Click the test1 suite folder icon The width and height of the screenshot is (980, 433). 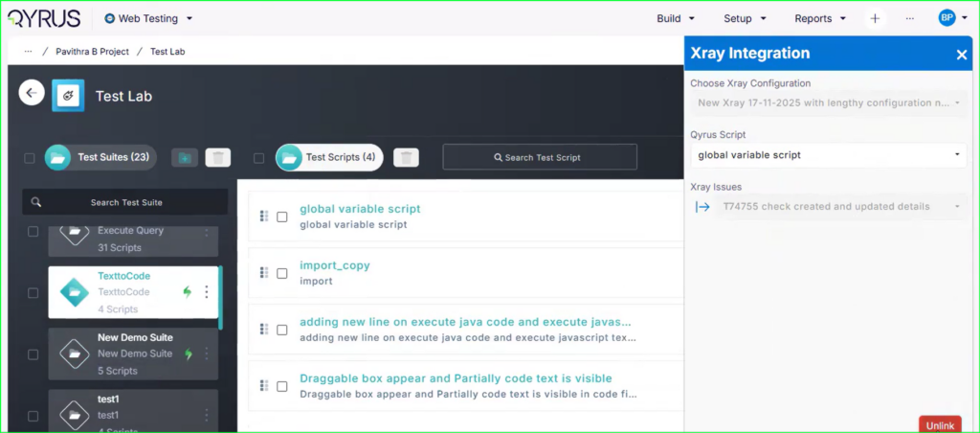75,415
